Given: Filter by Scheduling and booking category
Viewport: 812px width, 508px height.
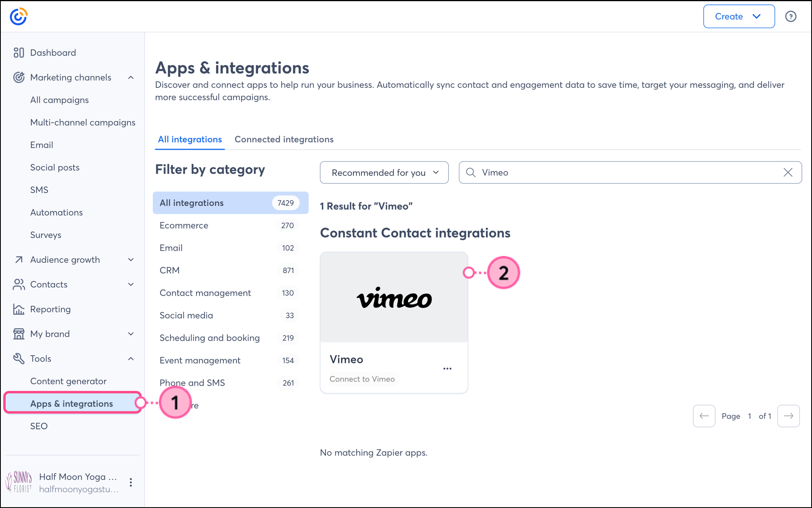Looking at the screenshot, I should click(x=231, y=338).
